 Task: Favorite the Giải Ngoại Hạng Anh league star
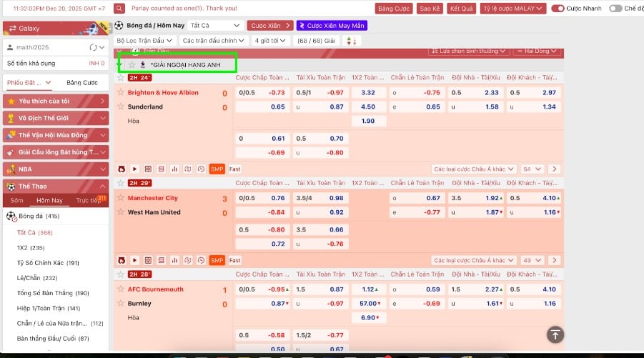132,65
